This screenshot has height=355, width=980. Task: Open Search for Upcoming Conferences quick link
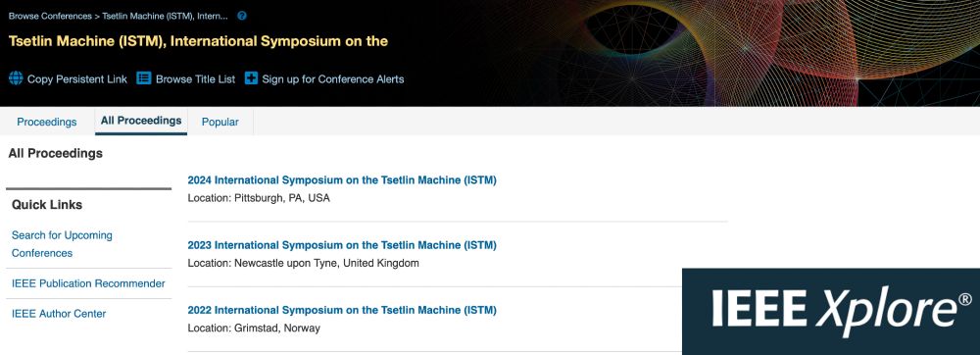[x=62, y=244]
